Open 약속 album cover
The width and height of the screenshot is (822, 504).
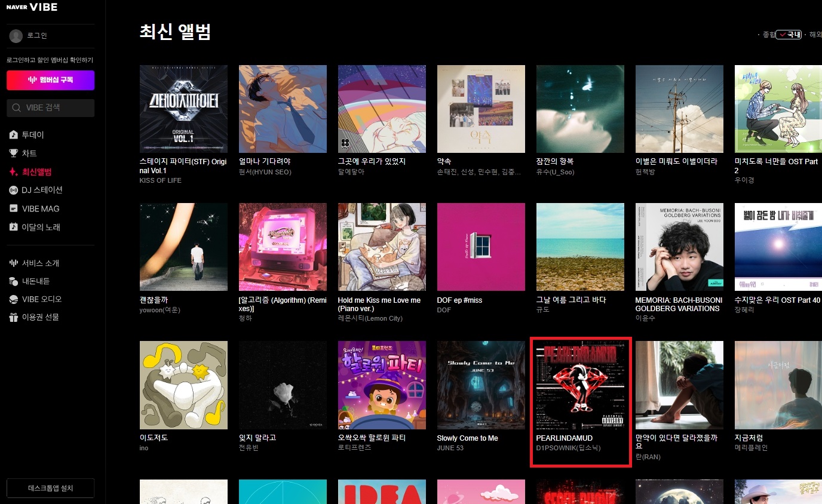pos(481,109)
